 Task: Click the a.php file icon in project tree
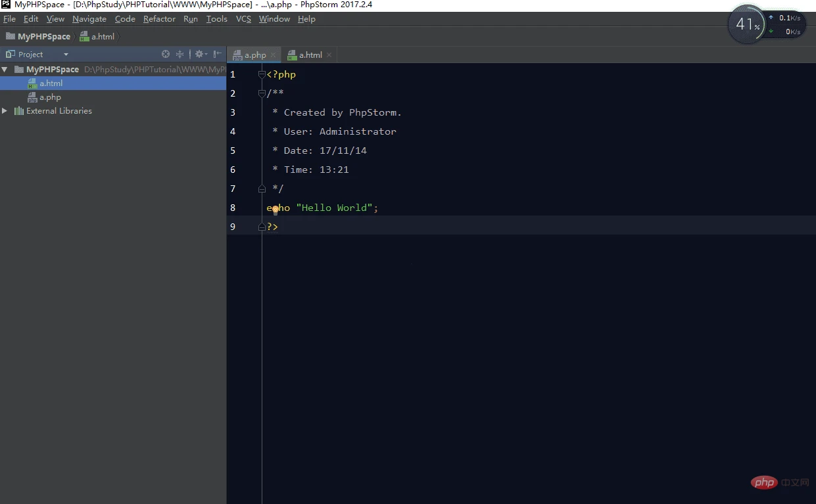[32, 97]
